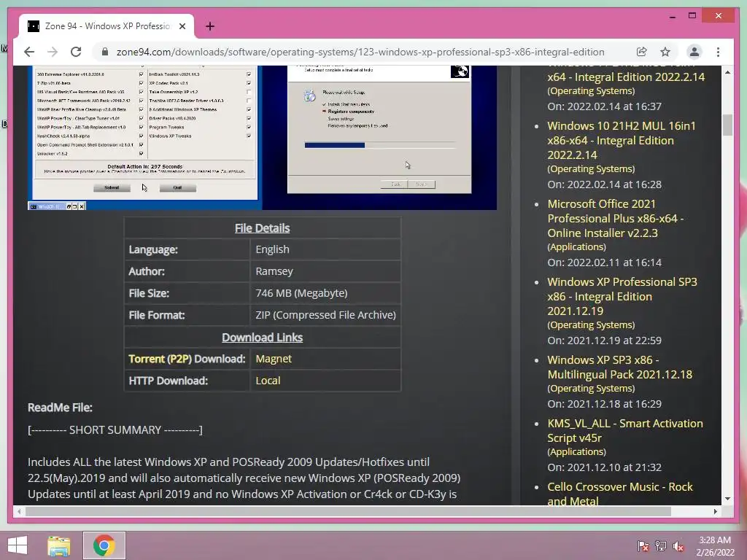The height and width of the screenshot is (560, 747).
Task: Click the Magnet torrent link
Action: point(274,359)
